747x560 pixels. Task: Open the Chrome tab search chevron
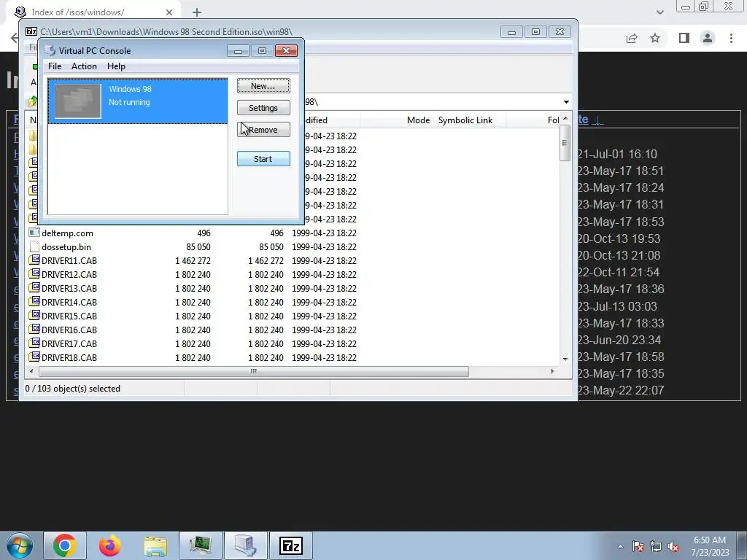659,12
